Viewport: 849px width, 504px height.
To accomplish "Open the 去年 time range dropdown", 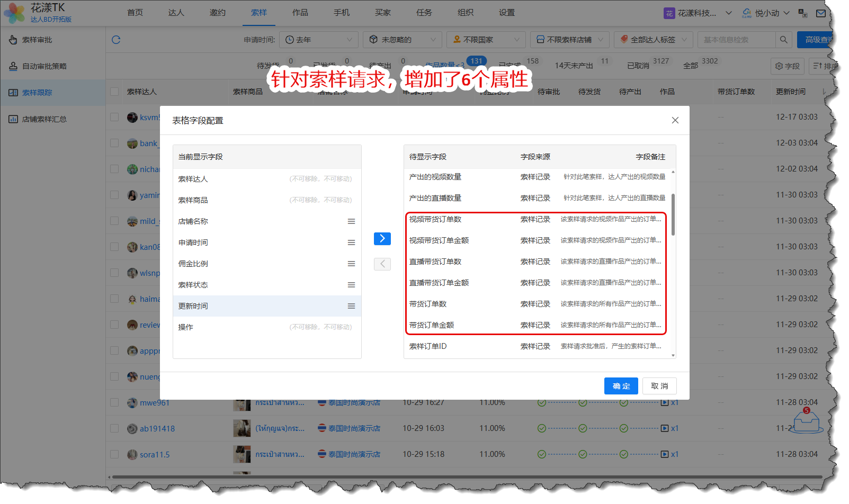I will point(319,40).
